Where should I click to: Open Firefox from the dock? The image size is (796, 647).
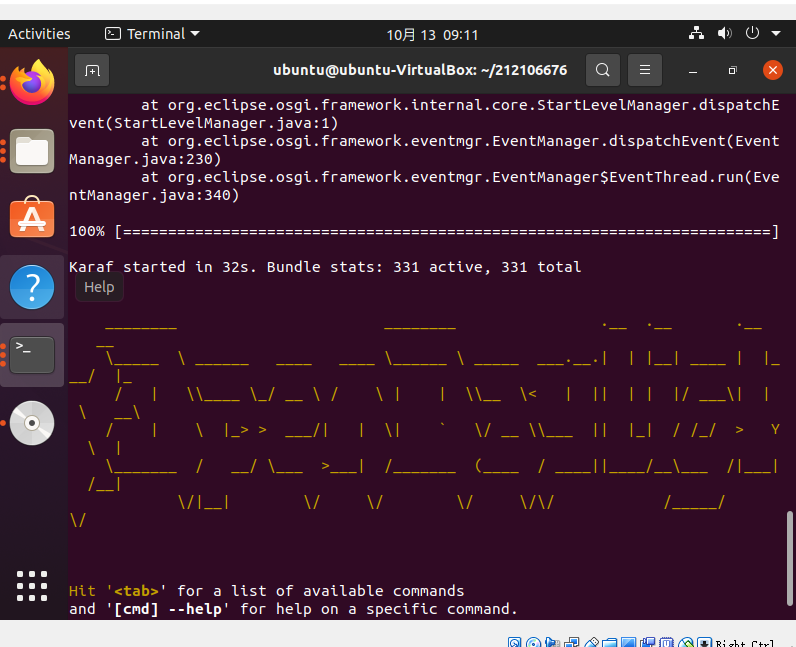(32, 82)
